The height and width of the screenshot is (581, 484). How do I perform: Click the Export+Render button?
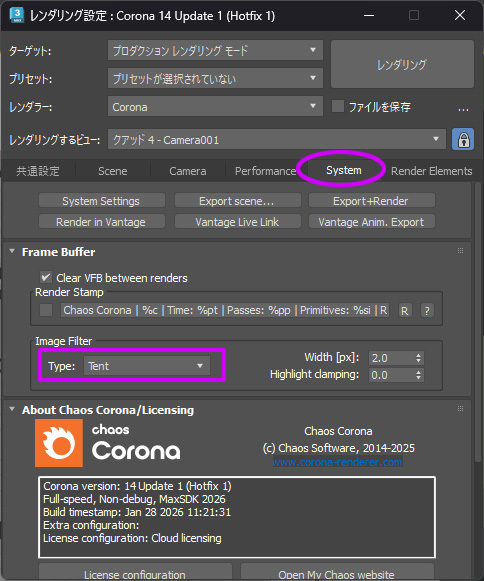click(x=371, y=200)
